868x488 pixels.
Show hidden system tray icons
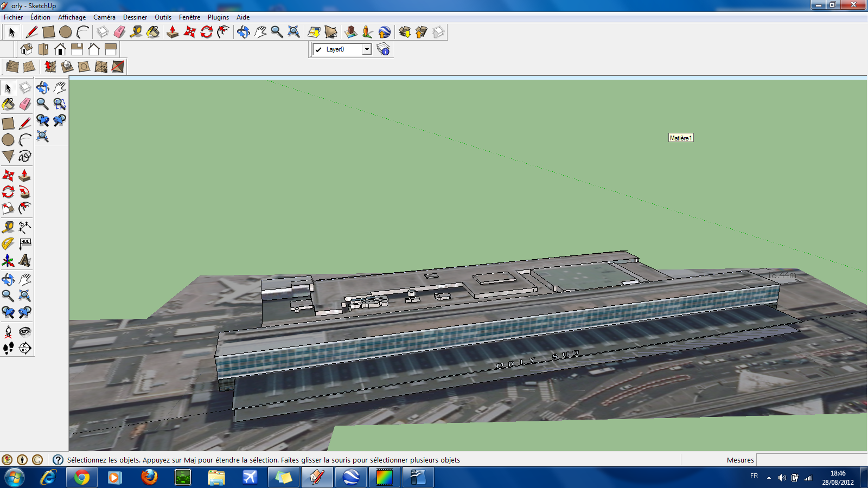769,478
